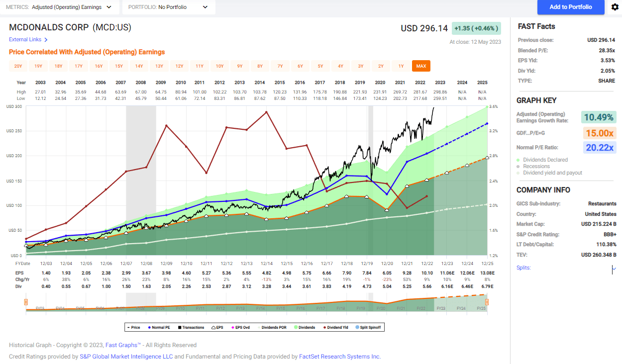Click the 15.00x GDF P/E swatch

coord(599,133)
